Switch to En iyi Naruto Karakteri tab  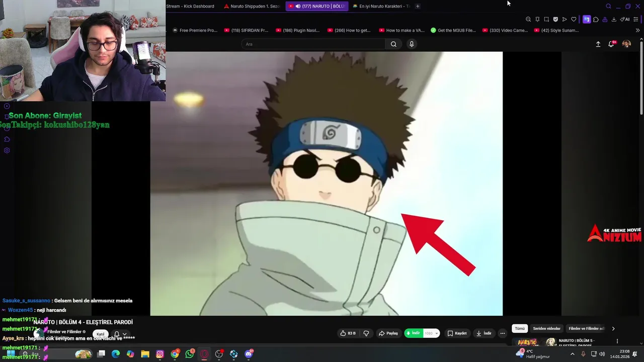381,6
